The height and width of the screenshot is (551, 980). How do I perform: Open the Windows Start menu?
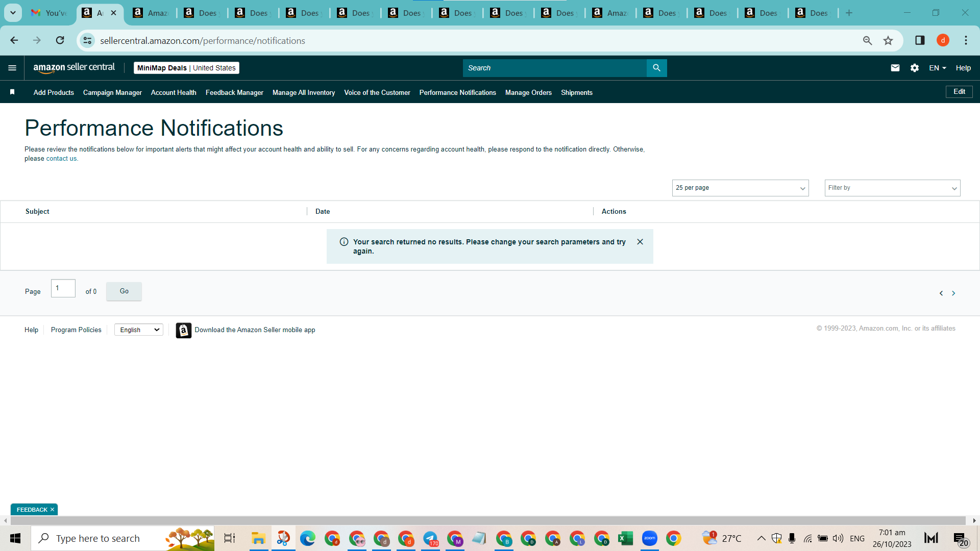pos(15,538)
